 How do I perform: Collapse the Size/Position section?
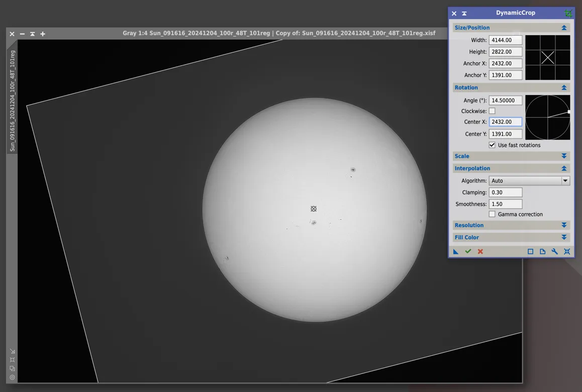click(564, 28)
